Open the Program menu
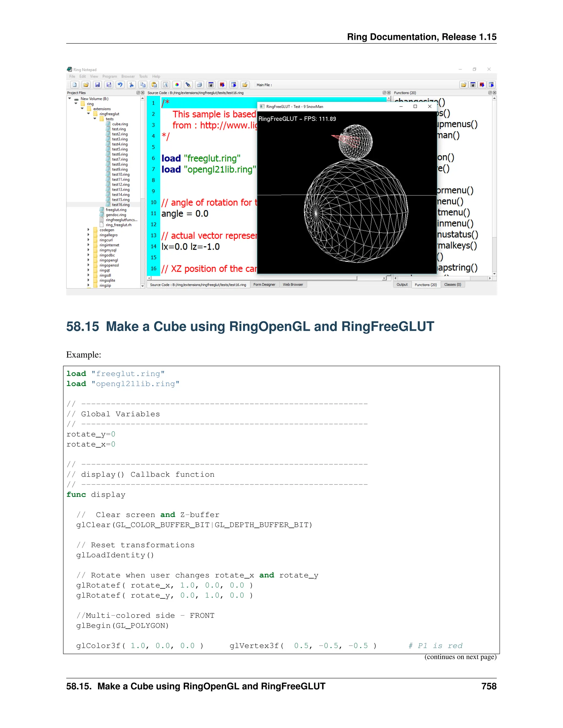This screenshot has height=728, width=563. (x=109, y=76)
